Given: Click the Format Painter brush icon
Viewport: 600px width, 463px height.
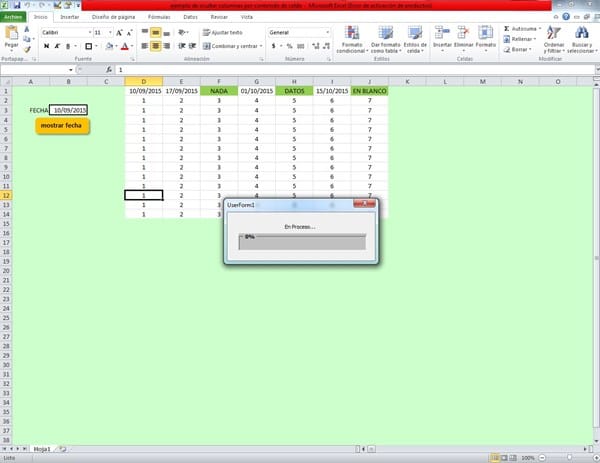Looking at the screenshot, I should [x=27, y=49].
